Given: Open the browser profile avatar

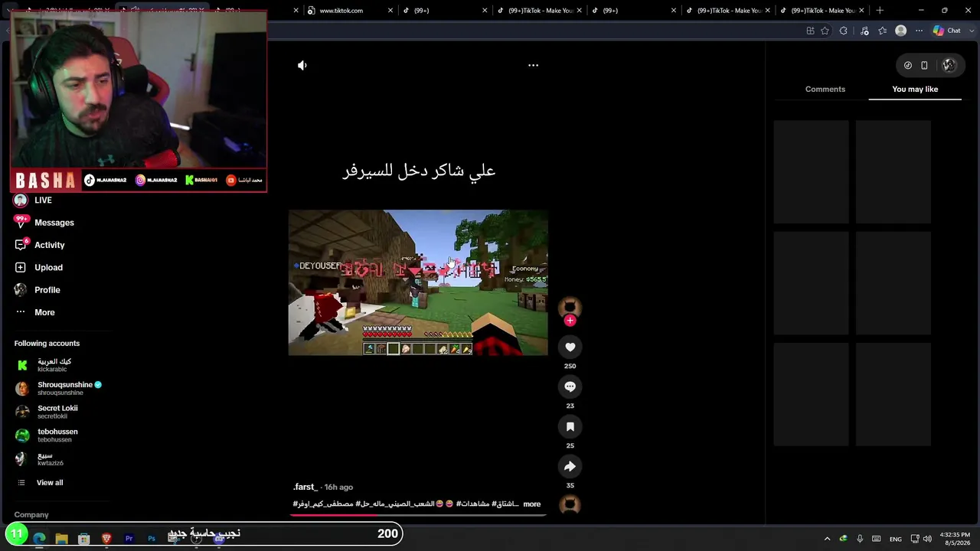Looking at the screenshot, I should pos(901,31).
